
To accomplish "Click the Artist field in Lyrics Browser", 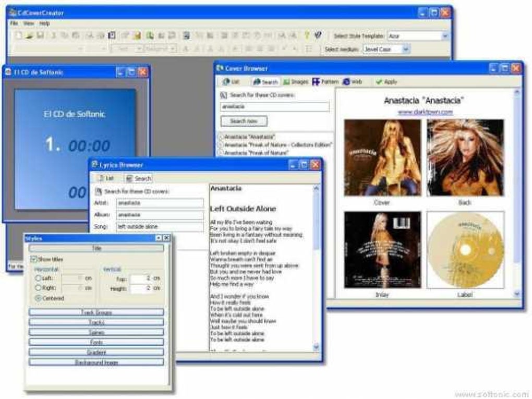I will (x=160, y=203).
